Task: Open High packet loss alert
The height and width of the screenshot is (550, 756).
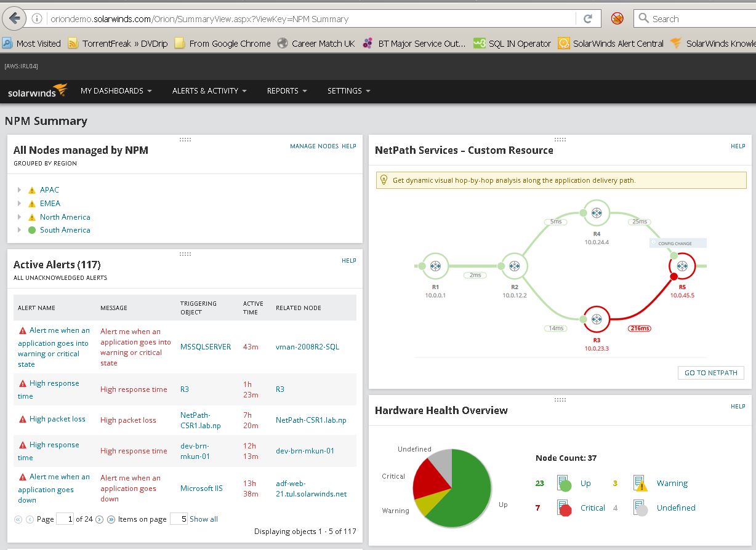Action: tap(57, 419)
